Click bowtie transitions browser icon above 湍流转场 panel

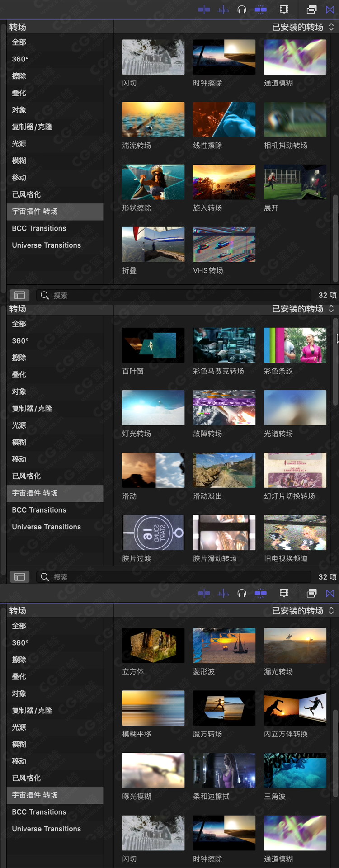pyautogui.click(x=330, y=9)
